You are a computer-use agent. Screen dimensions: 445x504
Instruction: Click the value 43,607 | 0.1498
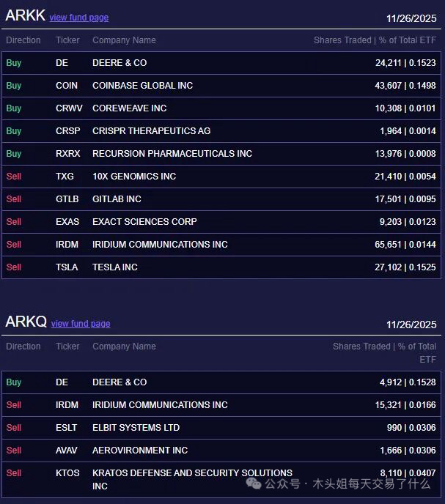pyautogui.click(x=405, y=86)
